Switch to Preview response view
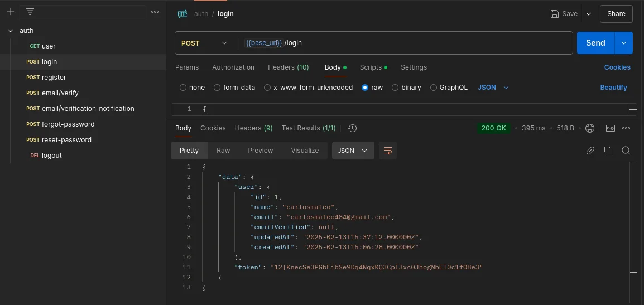 coord(261,151)
